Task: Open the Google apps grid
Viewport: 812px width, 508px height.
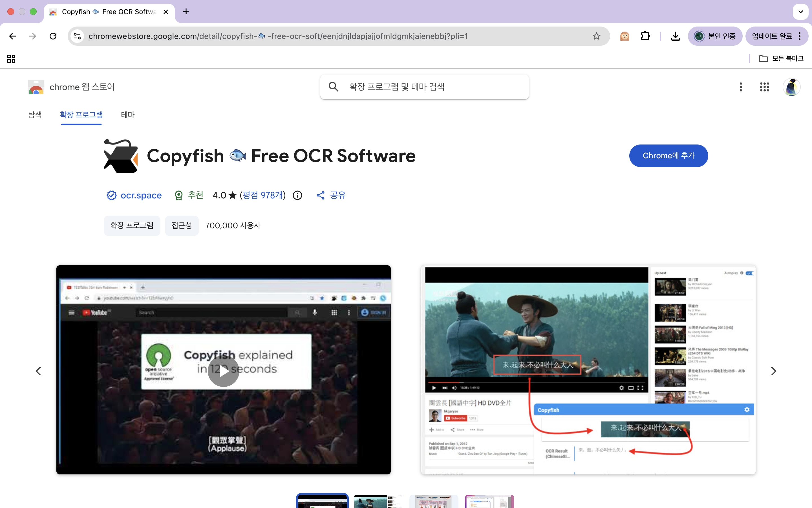Action: click(765, 87)
